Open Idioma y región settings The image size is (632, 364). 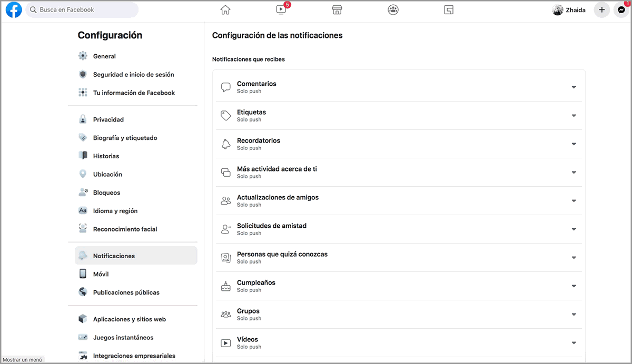[x=115, y=211]
